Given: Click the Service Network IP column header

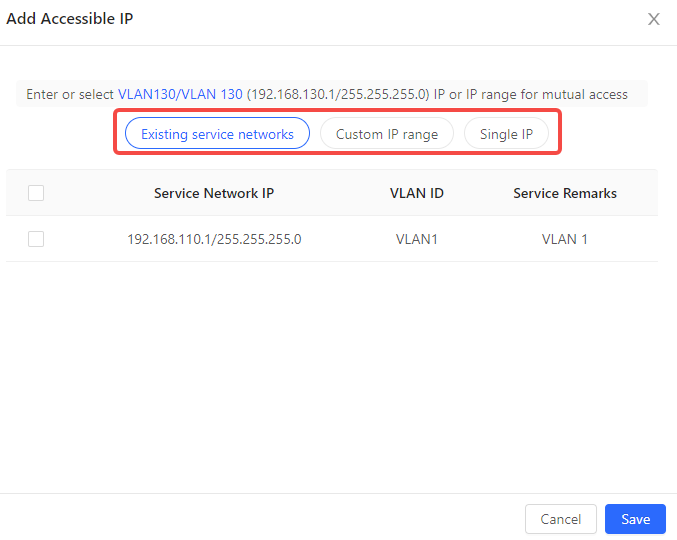Looking at the screenshot, I should click(x=214, y=193).
